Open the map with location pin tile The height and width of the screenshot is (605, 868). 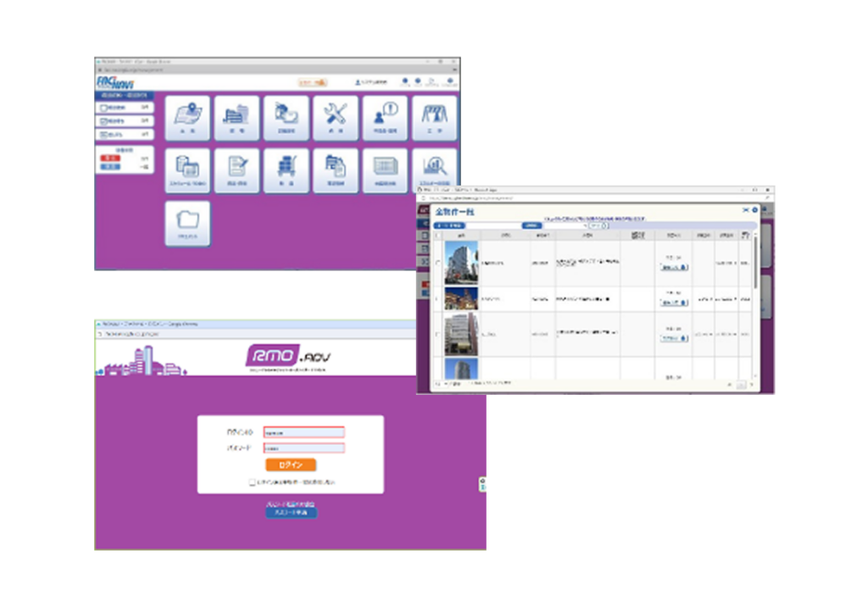[187, 119]
